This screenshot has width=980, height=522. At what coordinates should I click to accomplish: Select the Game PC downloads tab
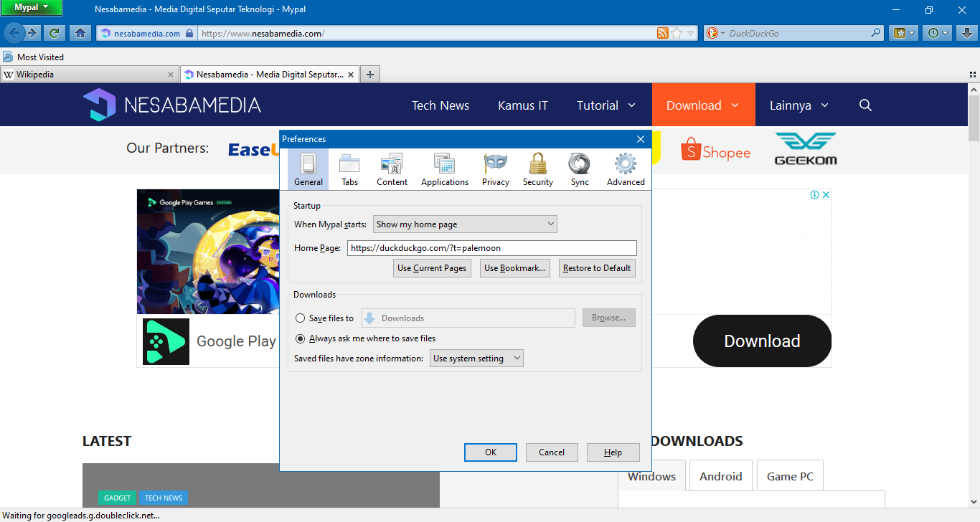pos(790,476)
